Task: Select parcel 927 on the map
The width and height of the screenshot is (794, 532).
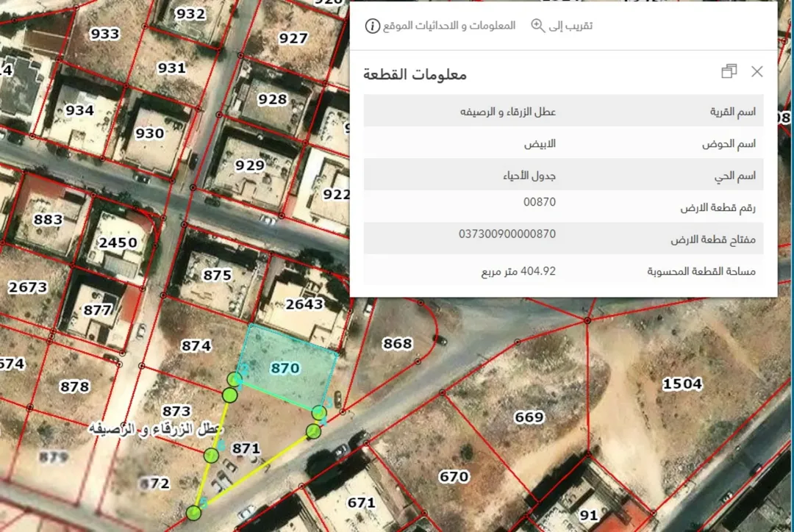Action: click(293, 38)
